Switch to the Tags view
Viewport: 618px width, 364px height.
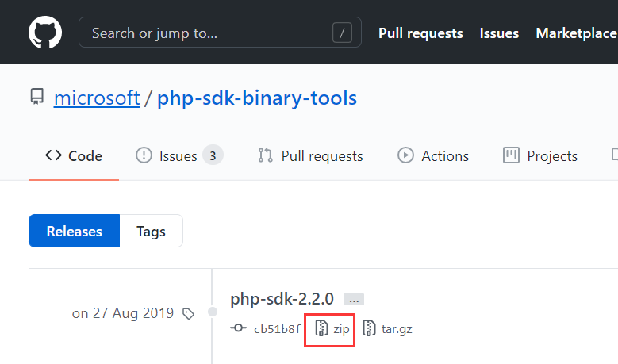[151, 231]
